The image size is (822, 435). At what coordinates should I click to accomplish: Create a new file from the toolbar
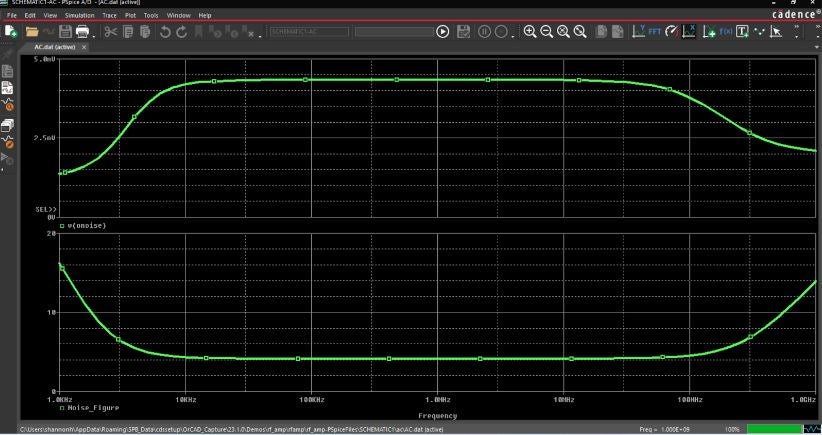[10, 31]
